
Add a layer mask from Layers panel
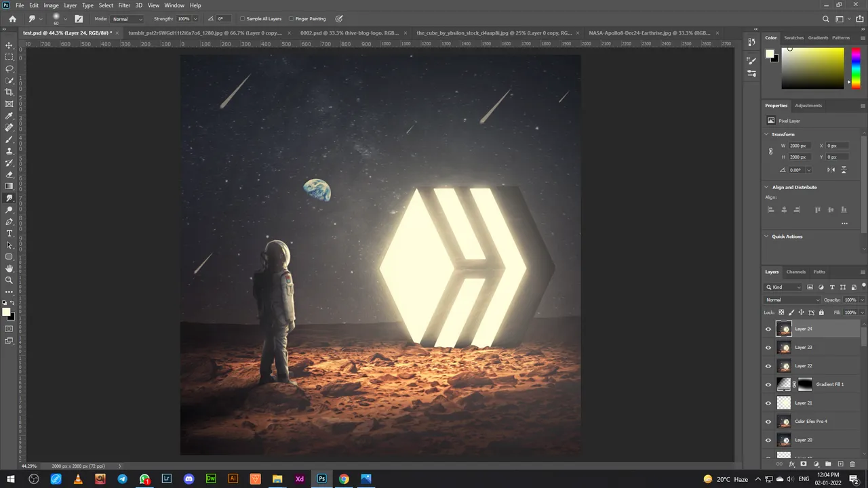(x=804, y=464)
